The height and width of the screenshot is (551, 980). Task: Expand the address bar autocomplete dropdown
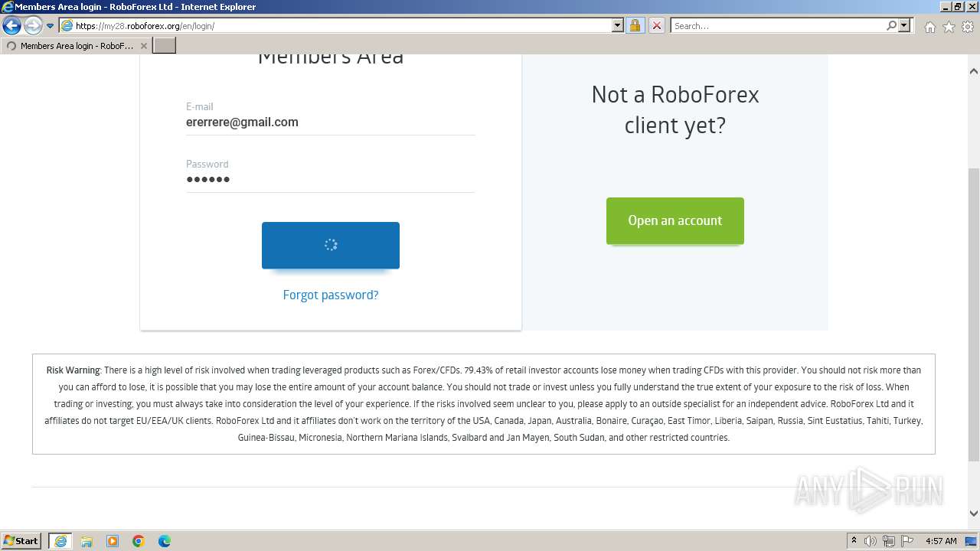[618, 25]
